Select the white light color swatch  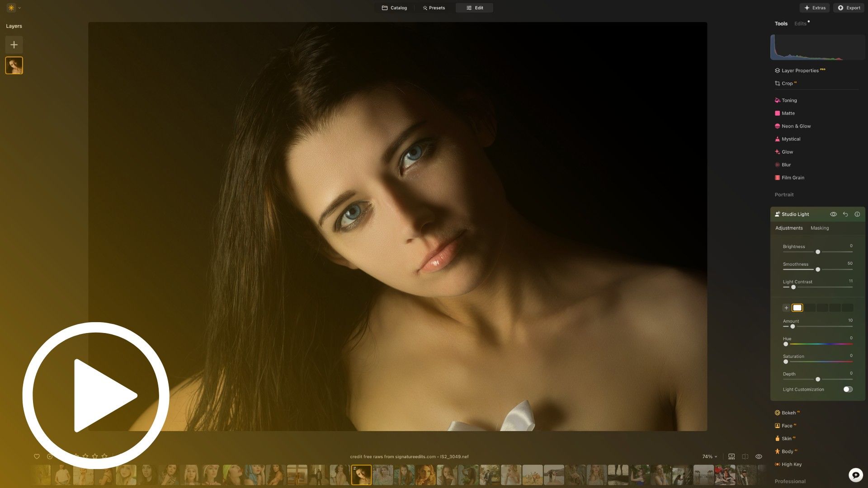point(797,308)
